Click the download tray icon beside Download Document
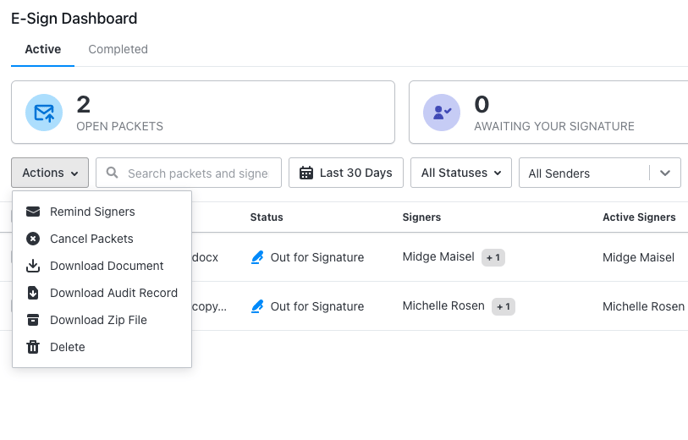The width and height of the screenshot is (688, 440). (33, 266)
